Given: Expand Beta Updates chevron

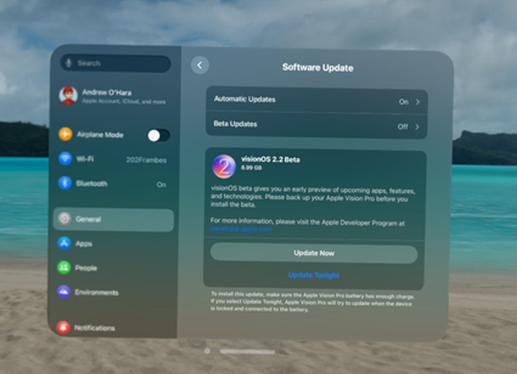Looking at the screenshot, I should [417, 127].
